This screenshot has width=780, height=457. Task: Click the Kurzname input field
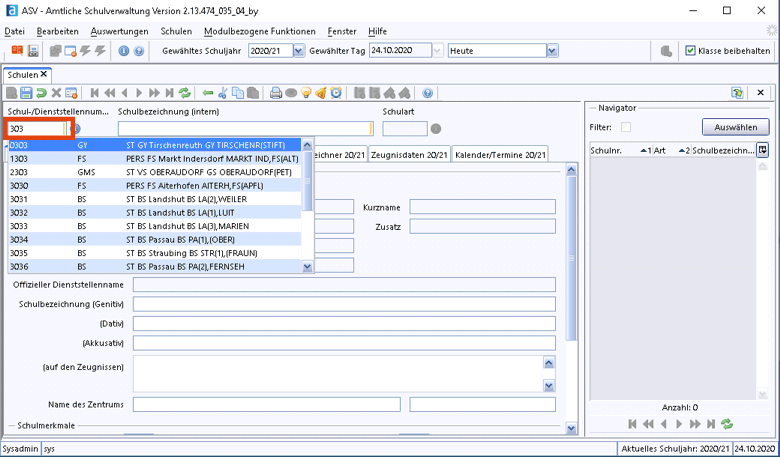pos(483,207)
